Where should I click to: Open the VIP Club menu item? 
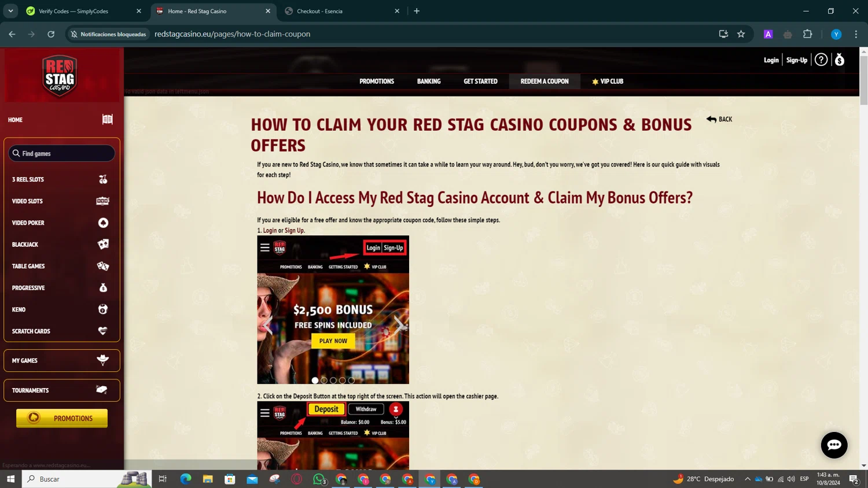608,82
